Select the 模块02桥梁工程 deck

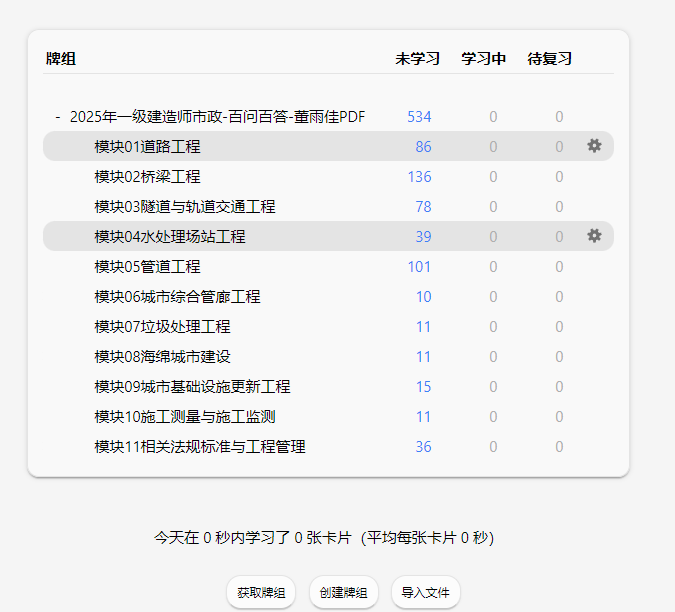click(x=147, y=177)
